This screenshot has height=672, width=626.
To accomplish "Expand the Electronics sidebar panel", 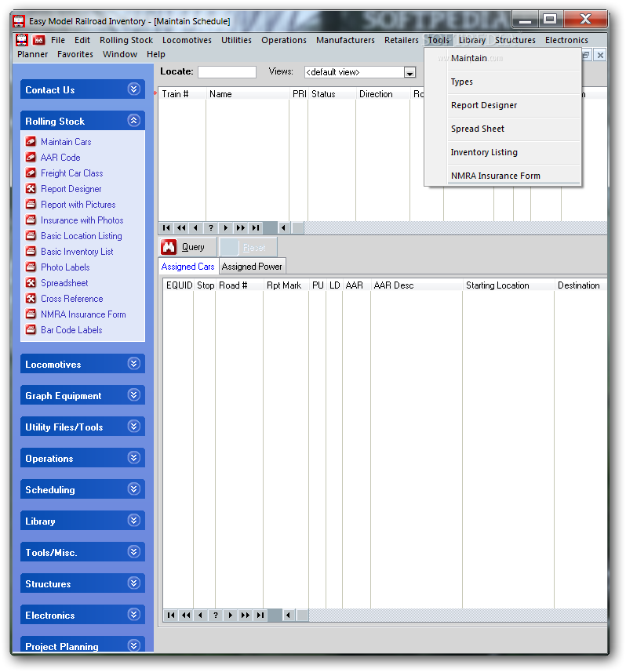I will pos(134,615).
